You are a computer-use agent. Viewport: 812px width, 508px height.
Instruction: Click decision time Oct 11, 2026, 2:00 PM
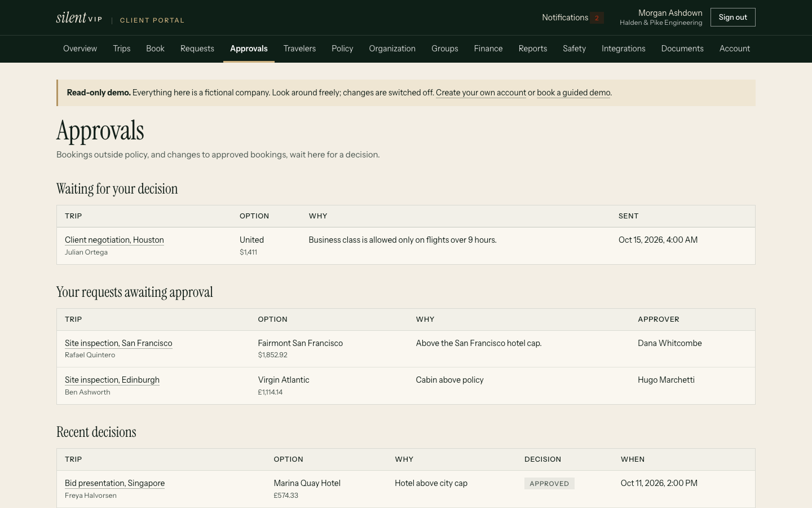(x=659, y=483)
